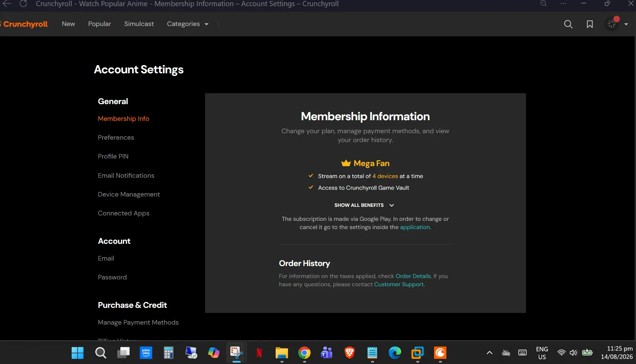
Task: Change ENG US input language
Action: pos(542,353)
